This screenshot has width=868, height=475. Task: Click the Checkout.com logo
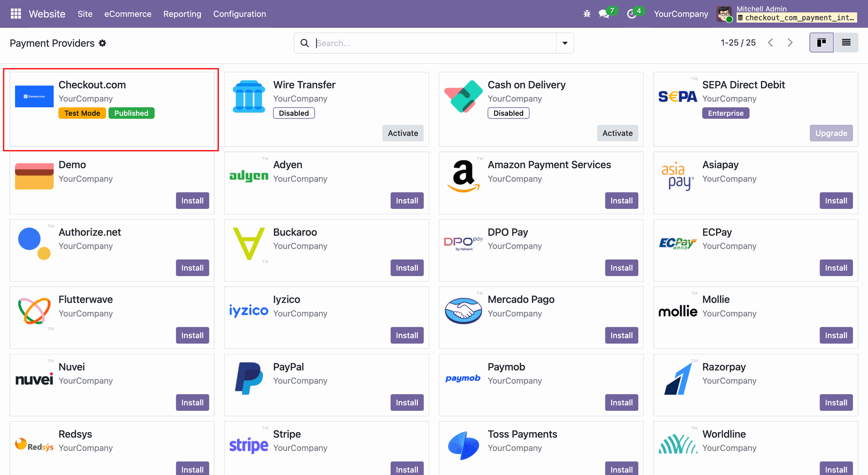34,96
